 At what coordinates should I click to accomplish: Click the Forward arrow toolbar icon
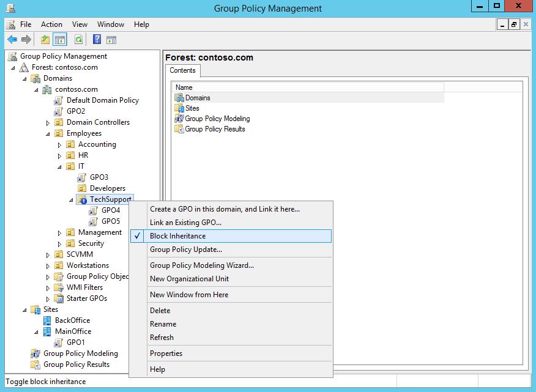26,40
